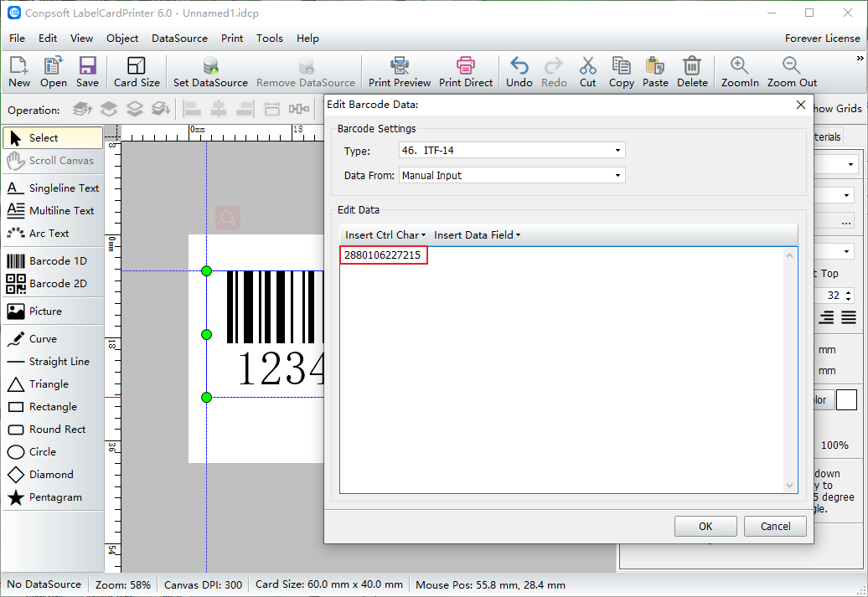
Task: Open the Card Size settings
Action: tap(137, 72)
